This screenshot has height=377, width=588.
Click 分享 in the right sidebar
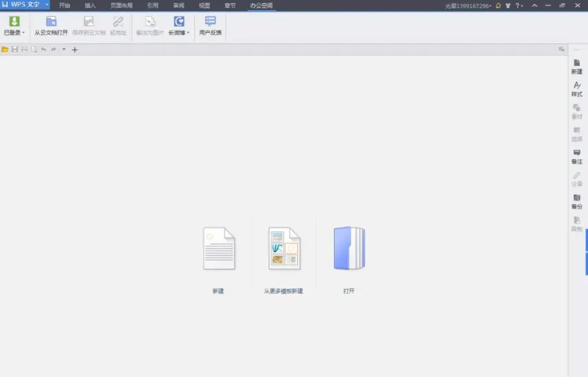(577, 179)
